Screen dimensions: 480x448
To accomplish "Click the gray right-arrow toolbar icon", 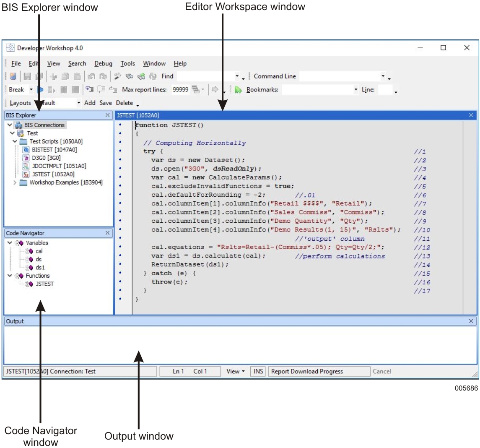I will click(x=215, y=89).
